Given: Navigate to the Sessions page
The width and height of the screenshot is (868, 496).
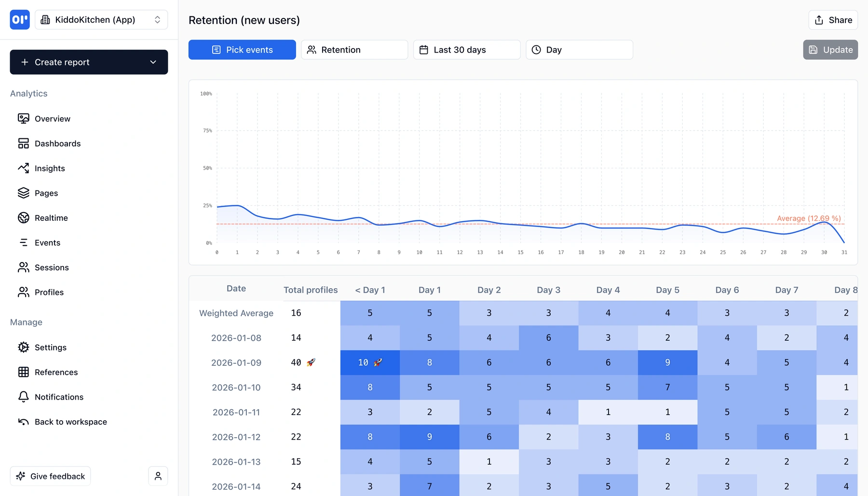Looking at the screenshot, I should 51,268.
